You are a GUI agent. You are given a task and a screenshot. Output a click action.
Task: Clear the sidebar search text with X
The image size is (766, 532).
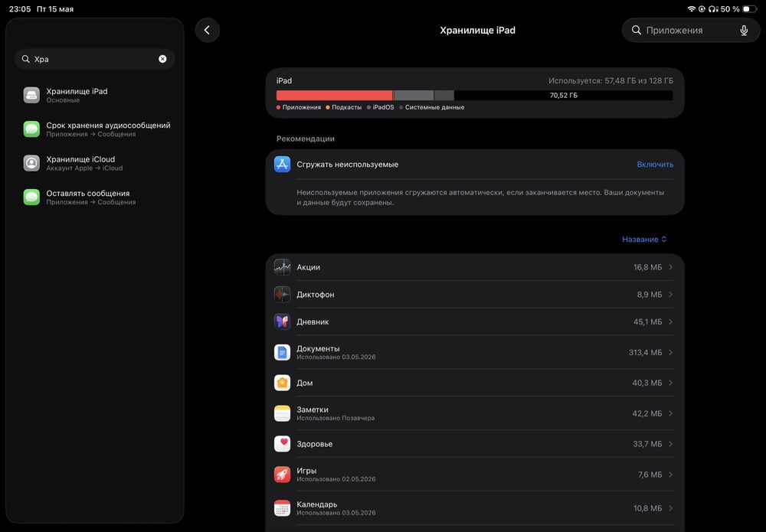(162, 59)
